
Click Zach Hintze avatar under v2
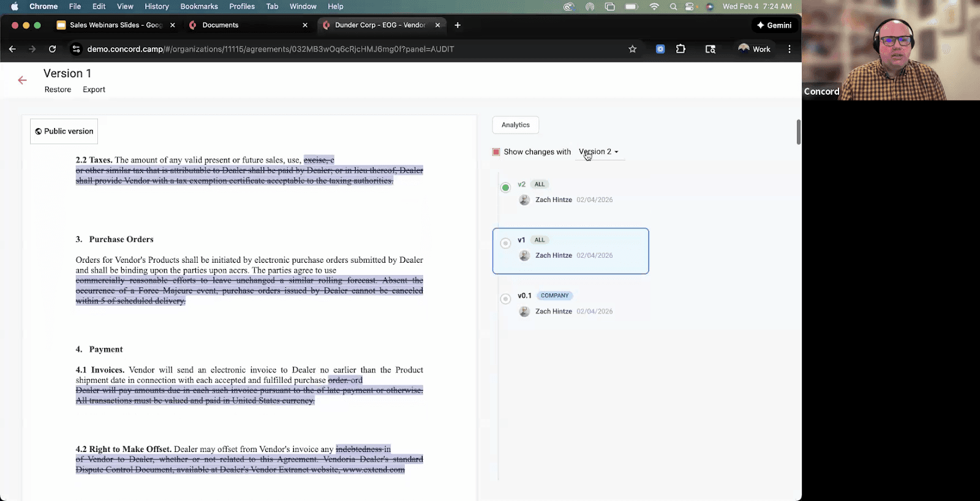pyautogui.click(x=524, y=200)
